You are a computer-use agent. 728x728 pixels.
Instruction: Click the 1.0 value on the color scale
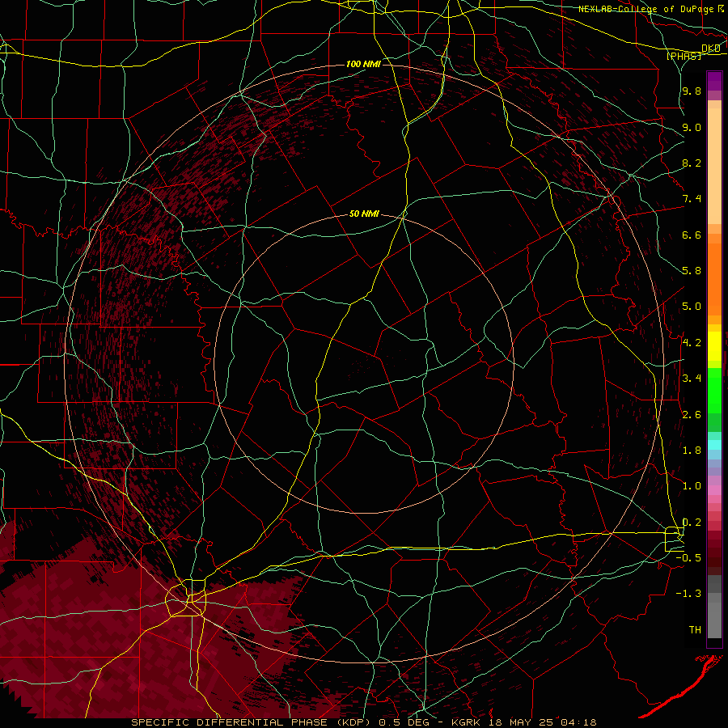pyautogui.click(x=692, y=486)
